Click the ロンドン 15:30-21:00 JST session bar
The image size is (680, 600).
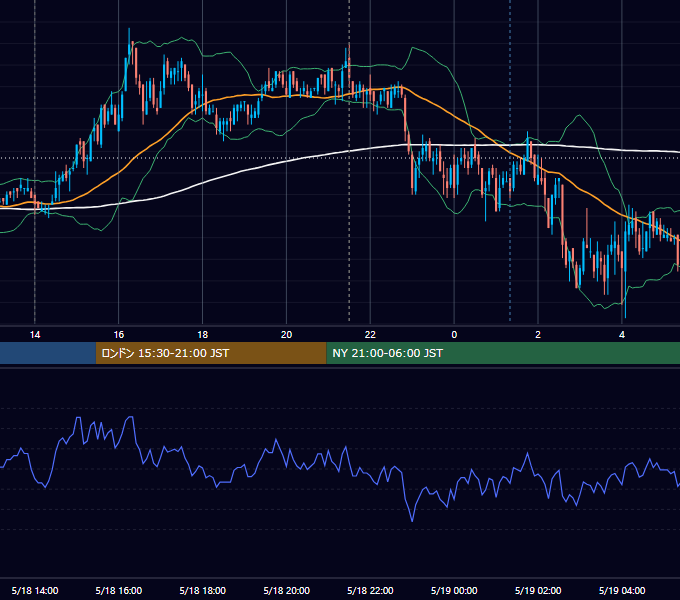(211, 353)
